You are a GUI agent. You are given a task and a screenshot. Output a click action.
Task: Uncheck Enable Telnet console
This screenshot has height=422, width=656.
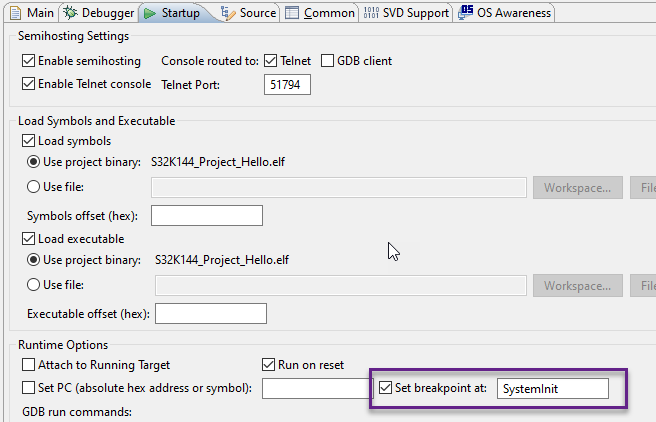pos(28,84)
